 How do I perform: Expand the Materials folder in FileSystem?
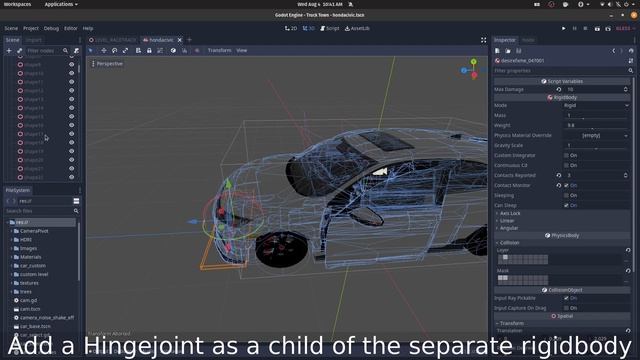pos(11,257)
